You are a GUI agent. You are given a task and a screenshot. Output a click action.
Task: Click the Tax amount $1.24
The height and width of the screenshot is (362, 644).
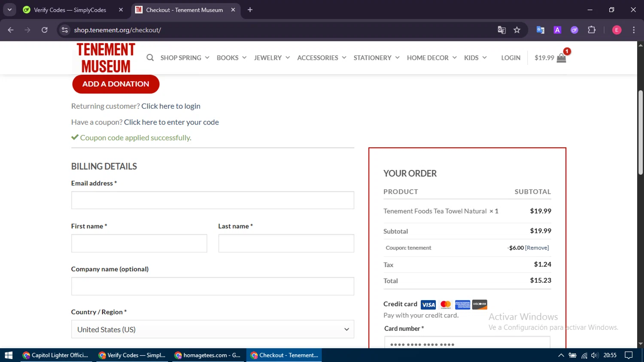pyautogui.click(x=543, y=265)
